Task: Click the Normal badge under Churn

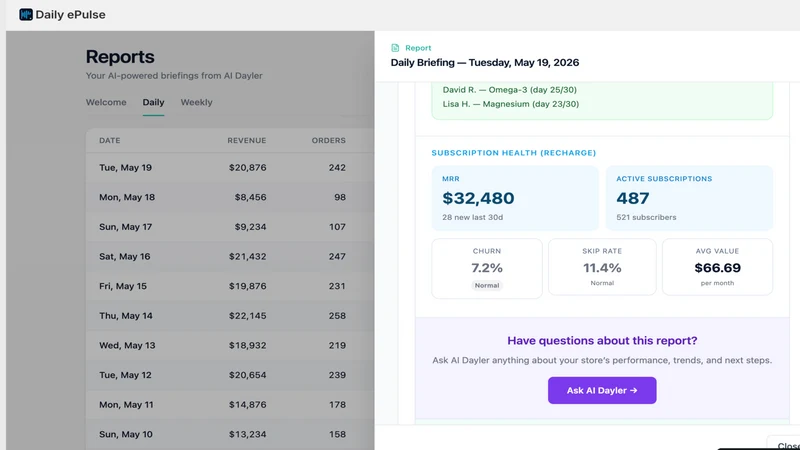Action: tap(487, 285)
